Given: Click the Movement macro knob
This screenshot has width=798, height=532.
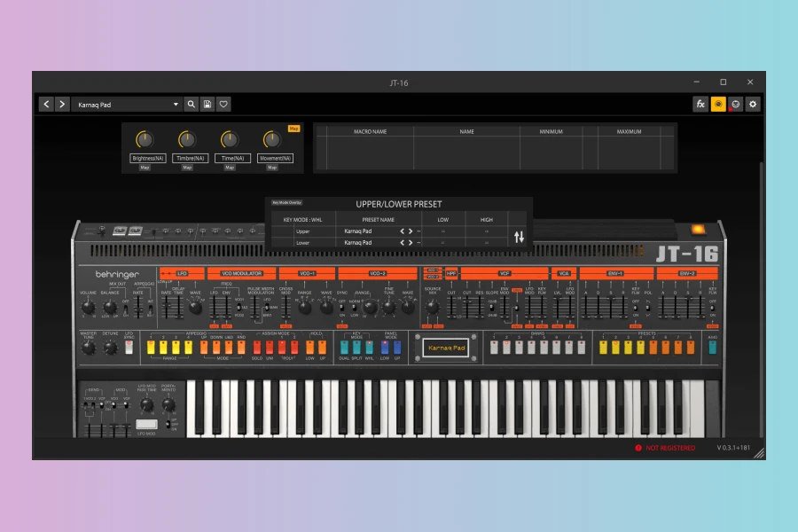Looking at the screenshot, I should click(272, 139).
